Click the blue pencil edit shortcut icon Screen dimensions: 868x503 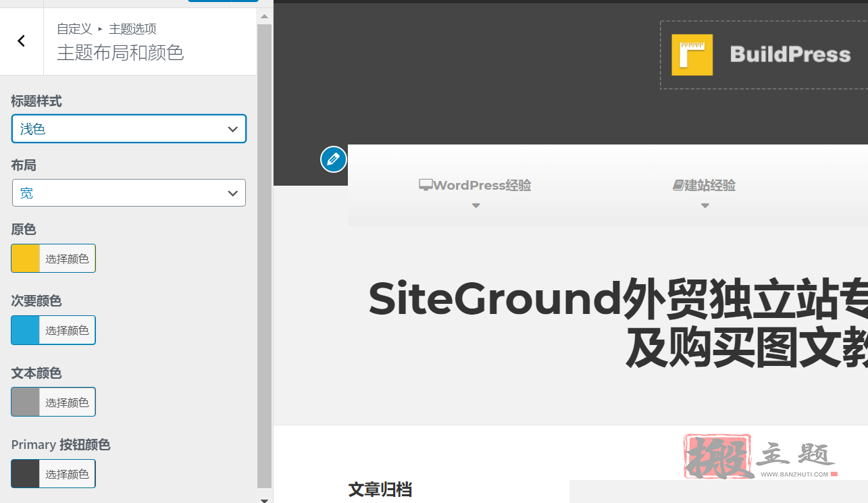point(333,159)
